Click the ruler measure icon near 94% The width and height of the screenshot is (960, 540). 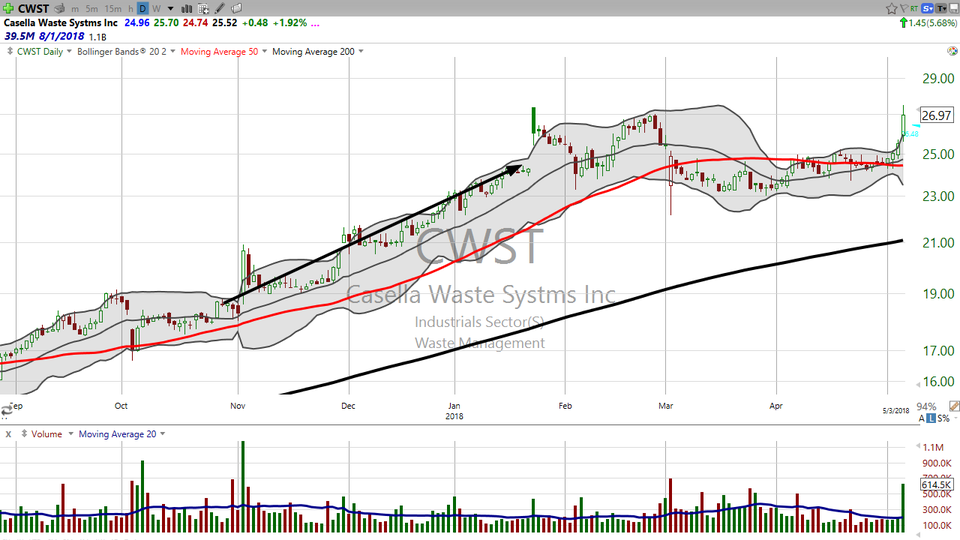click(x=954, y=406)
